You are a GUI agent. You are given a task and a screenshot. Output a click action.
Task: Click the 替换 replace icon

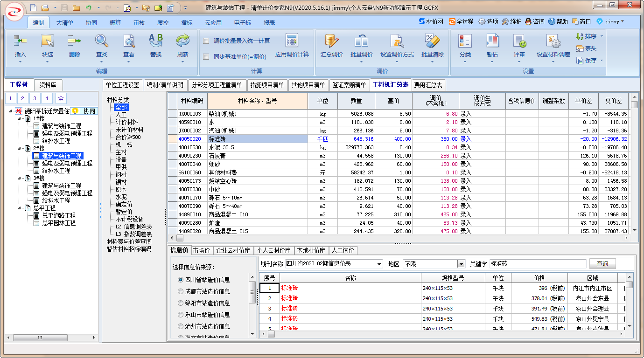pyautogui.click(x=156, y=42)
